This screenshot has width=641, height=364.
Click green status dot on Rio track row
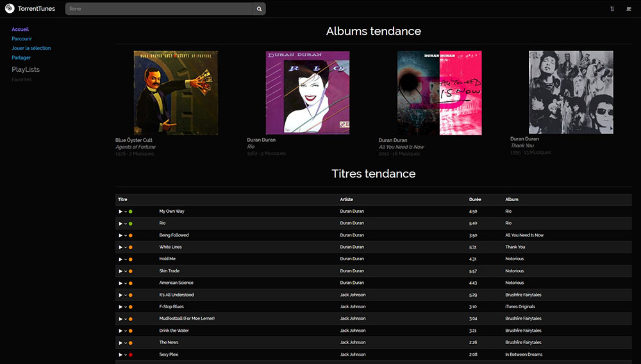pos(130,224)
